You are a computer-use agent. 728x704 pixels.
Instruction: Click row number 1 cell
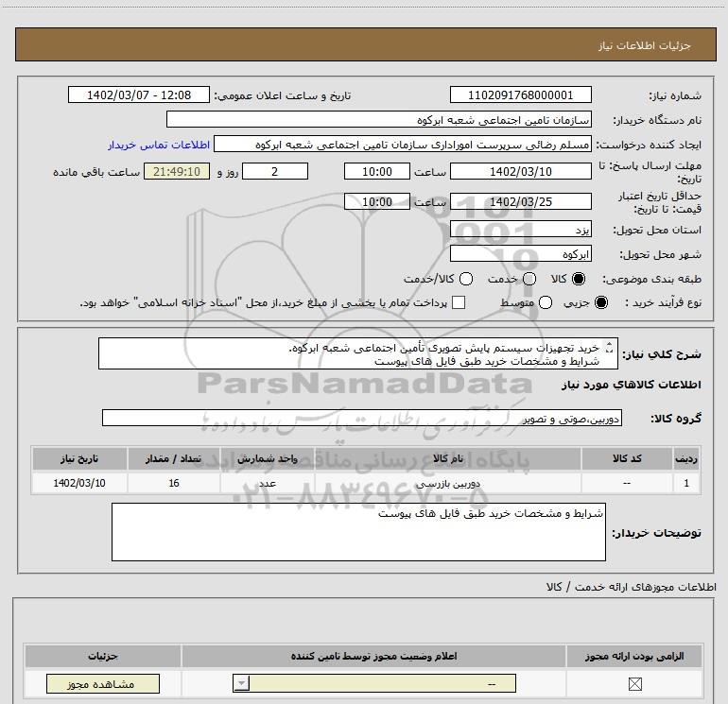(686, 483)
